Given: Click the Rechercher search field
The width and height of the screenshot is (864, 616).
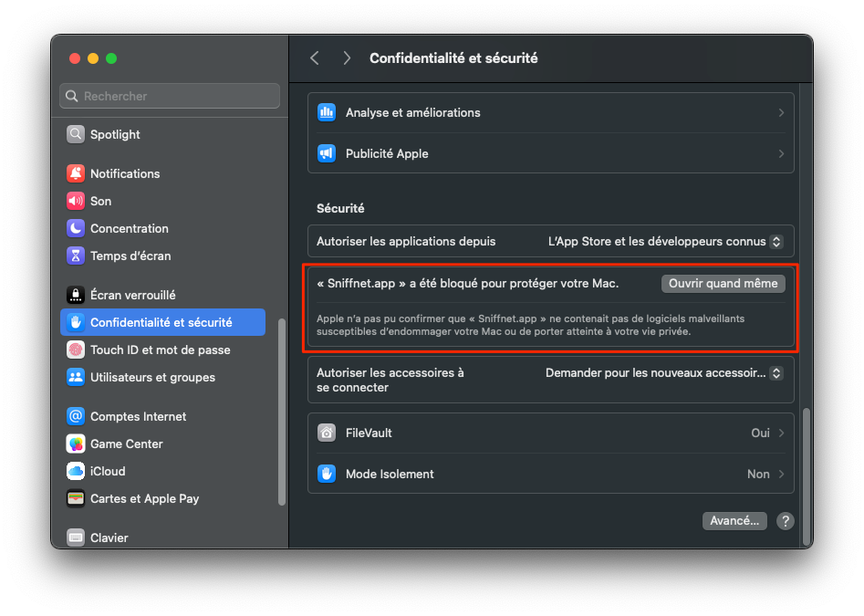Looking at the screenshot, I should (170, 96).
